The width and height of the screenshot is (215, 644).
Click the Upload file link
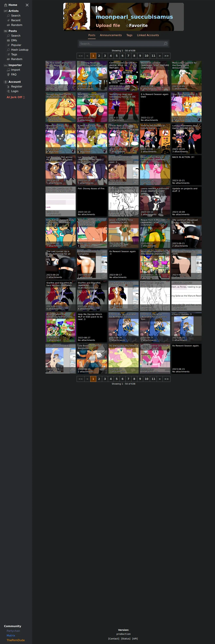click(108, 26)
